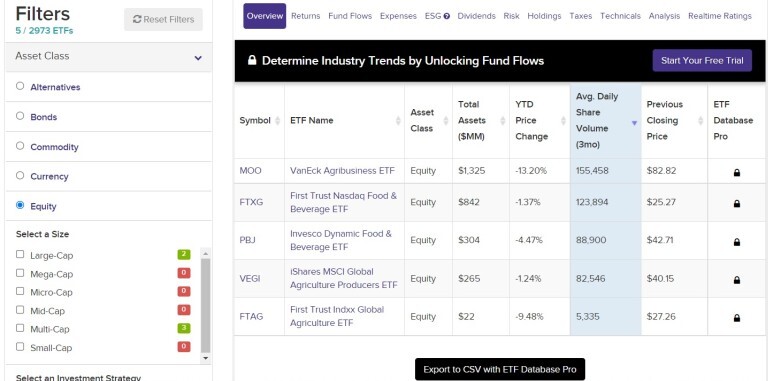
Task: Click the Multi-Cap count badge showing 3
Action: (184, 328)
